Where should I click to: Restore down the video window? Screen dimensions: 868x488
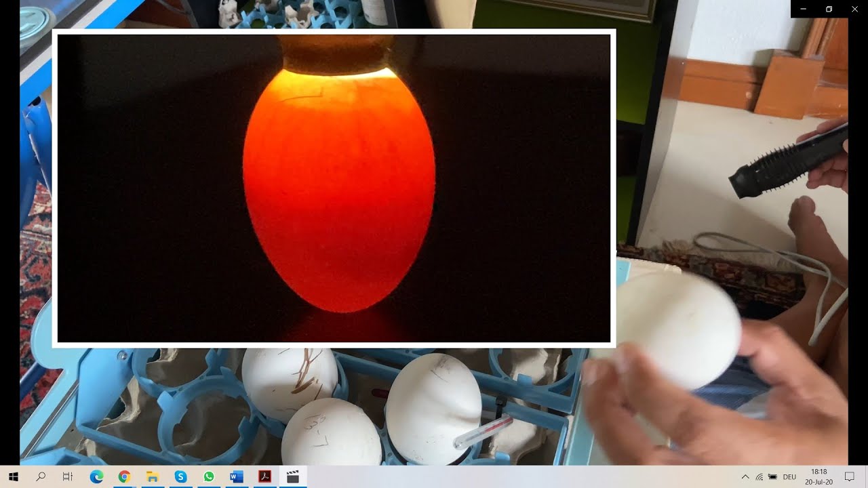tap(829, 9)
